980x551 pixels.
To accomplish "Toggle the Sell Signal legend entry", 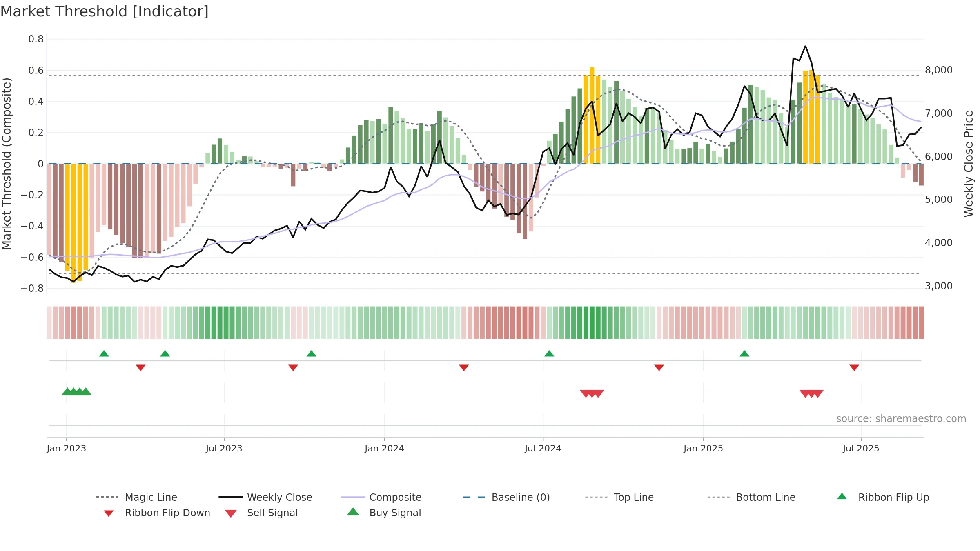I will [x=261, y=513].
